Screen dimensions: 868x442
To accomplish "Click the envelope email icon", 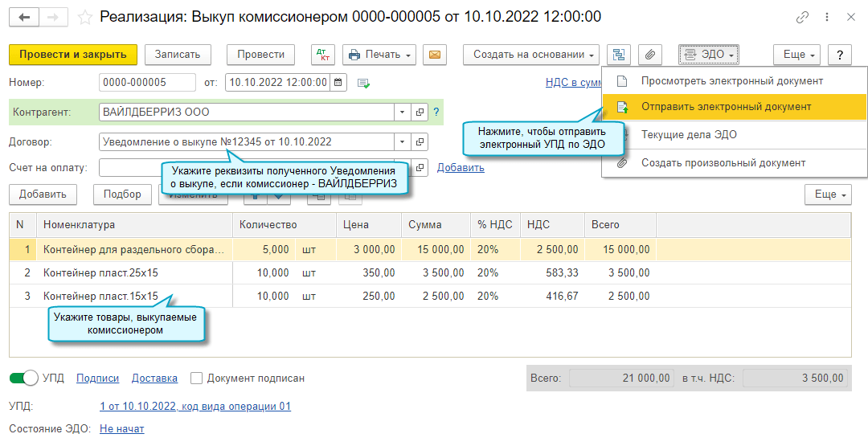I will (x=434, y=55).
